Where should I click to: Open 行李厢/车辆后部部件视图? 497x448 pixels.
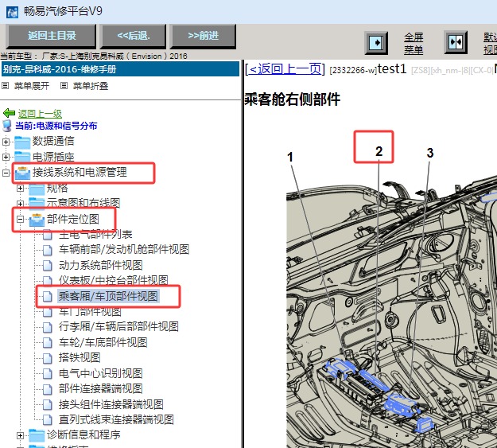(118, 326)
